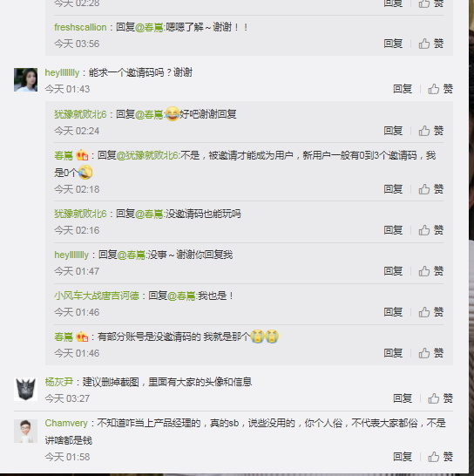The width and height of the screenshot is (474, 476).
Task: Reply to heylllllly's comment from 01:43
Action: click(403, 89)
